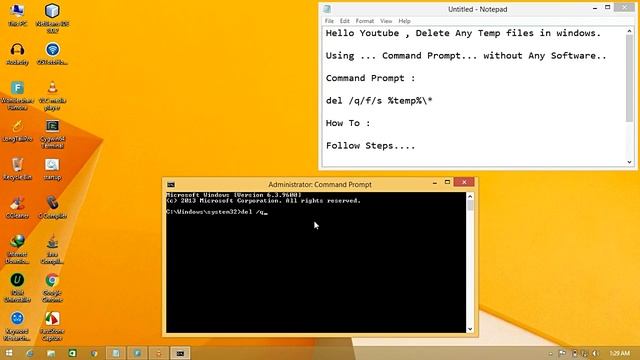Click the Notepad title bar document icon
This screenshot has height=360, width=640.
[x=327, y=9]
